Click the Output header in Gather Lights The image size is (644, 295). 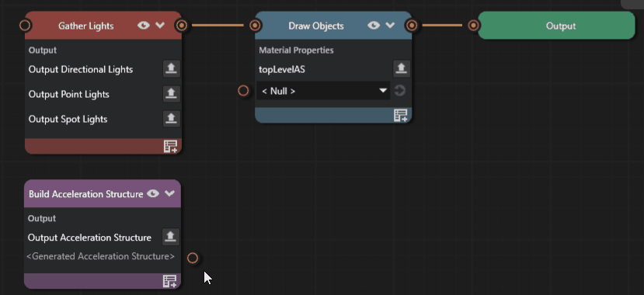pos(43,50)
